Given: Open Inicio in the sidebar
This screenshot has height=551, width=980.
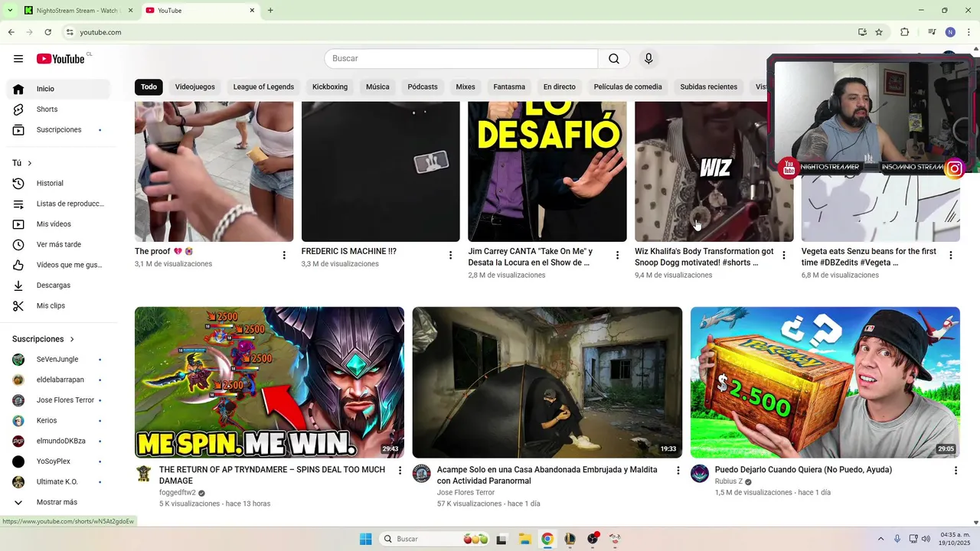Looking at the screenshot, I should click(x=58, y=89).
